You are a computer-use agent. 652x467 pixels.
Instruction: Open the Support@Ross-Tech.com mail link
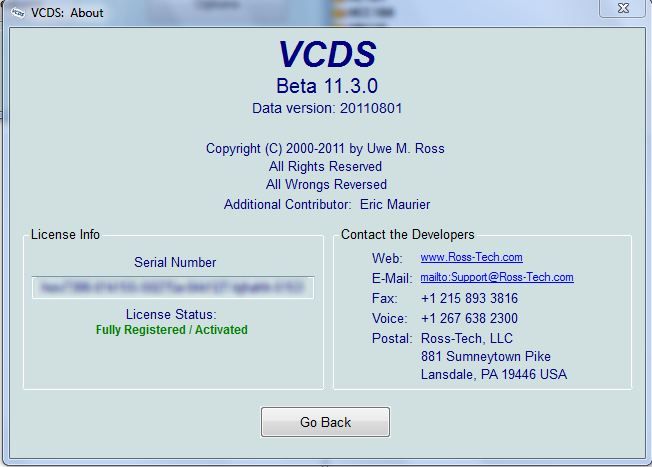click(x=497, y=277)
